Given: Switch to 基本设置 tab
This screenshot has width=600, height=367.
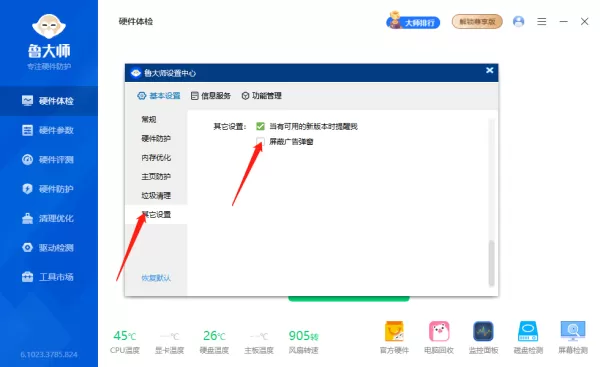Looking at the screenshot, I should 159,96.
